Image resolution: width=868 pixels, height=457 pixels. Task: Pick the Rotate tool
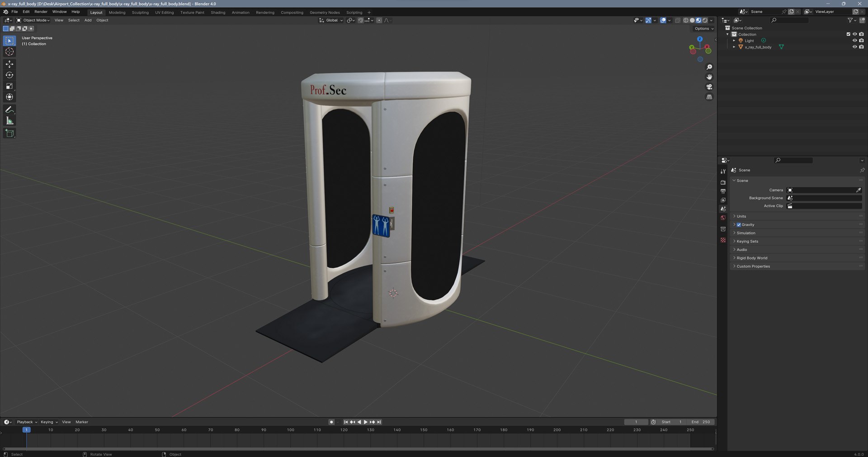point(9,75)
